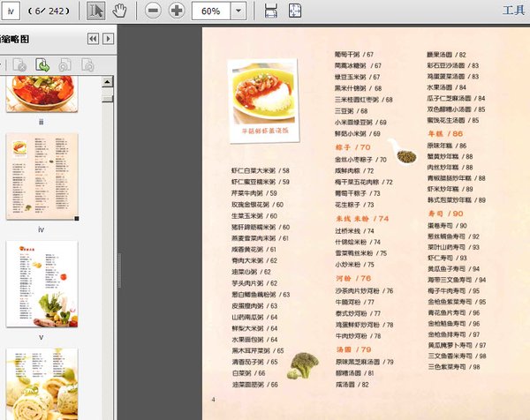Expand thumbnails panel options with right arrow
Screen dimensions: 530x420
point(108,39)
